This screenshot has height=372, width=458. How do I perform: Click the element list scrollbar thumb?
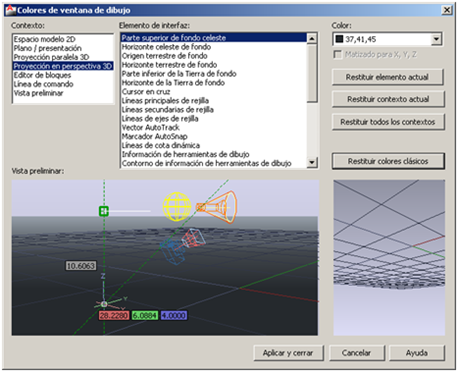point(312,73)
